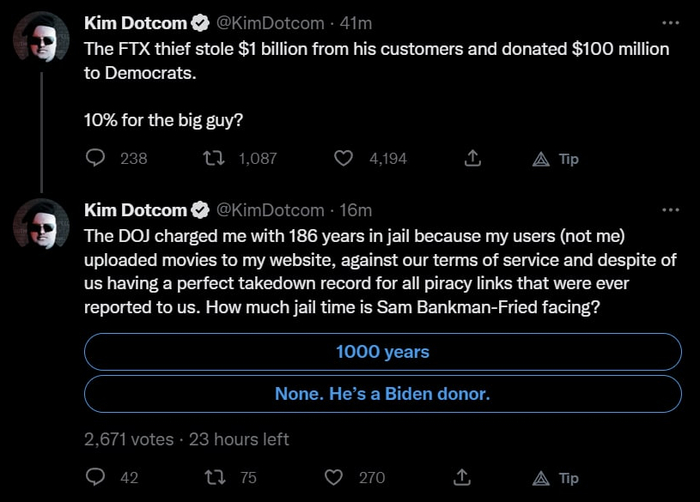700x502 pixels.
Task: Vote "None. He's a Biden donor." option
Action: [x=382, y=394]
